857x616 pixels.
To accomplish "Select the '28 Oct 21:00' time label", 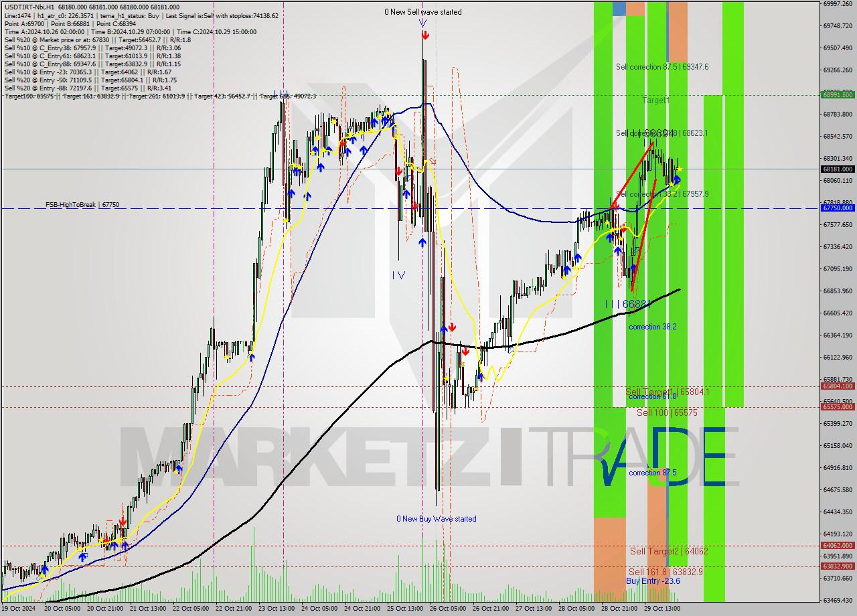I will pos(619,609).
